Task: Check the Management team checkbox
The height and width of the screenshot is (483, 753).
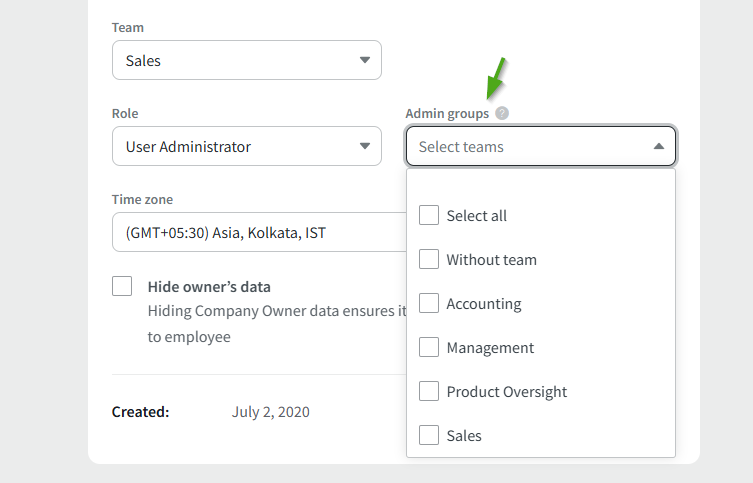Action: 429,348
